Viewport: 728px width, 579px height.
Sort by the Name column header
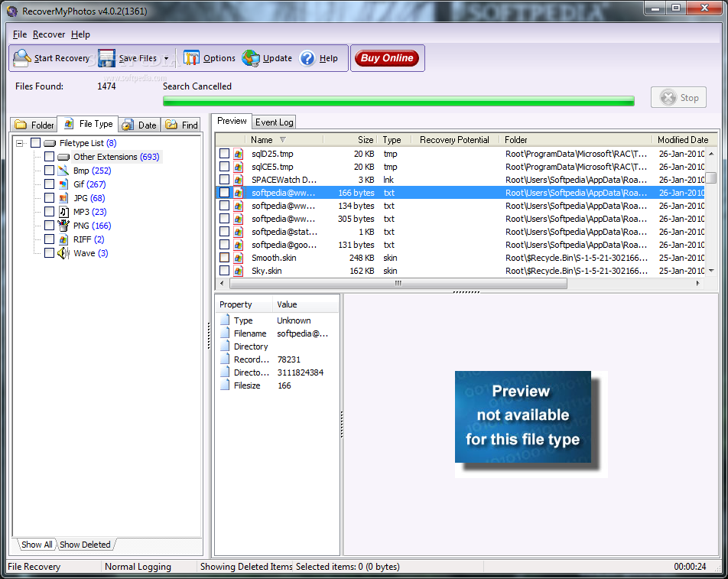tap(284, 140)
